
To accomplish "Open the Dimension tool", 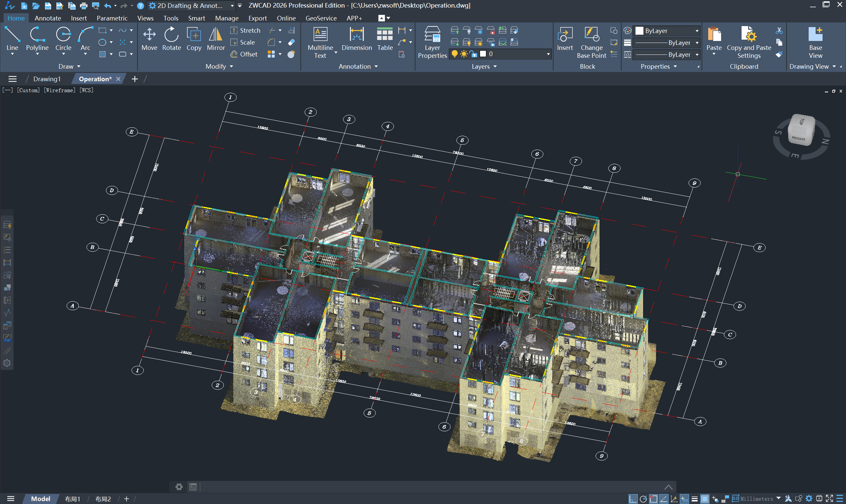I will point(357,39).
